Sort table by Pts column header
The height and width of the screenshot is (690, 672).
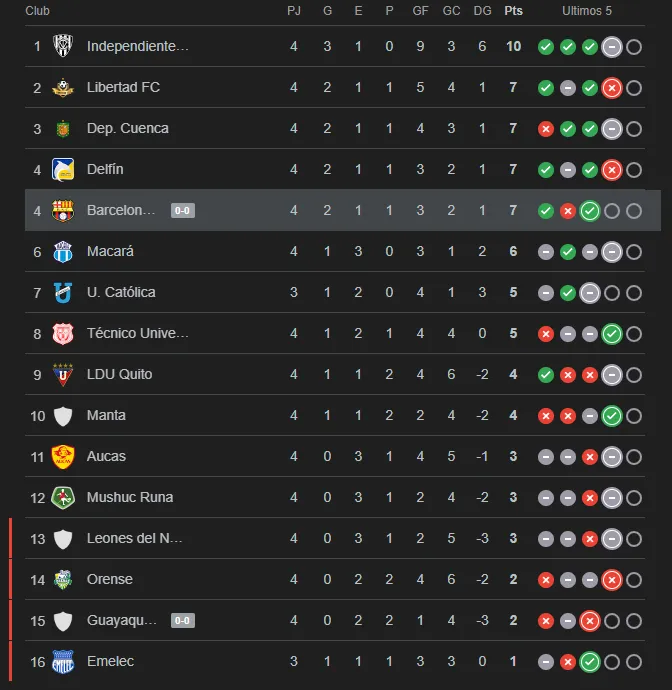[513, 11]
